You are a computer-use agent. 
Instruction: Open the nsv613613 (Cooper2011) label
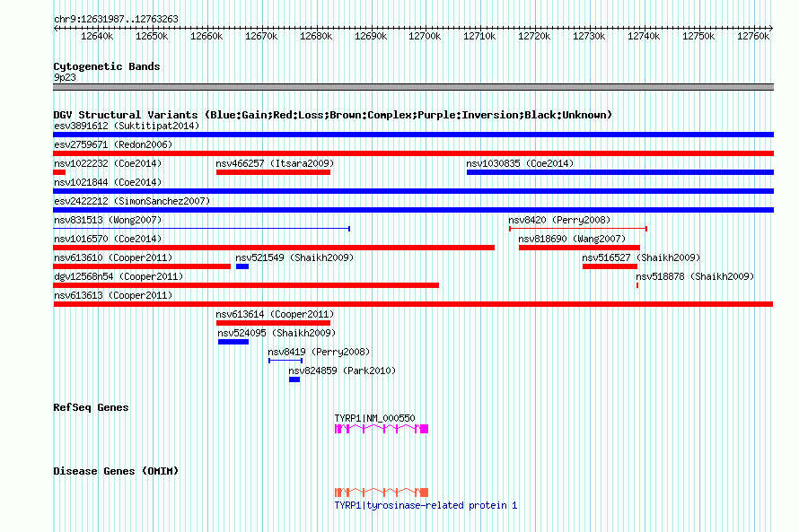point(113,295)
